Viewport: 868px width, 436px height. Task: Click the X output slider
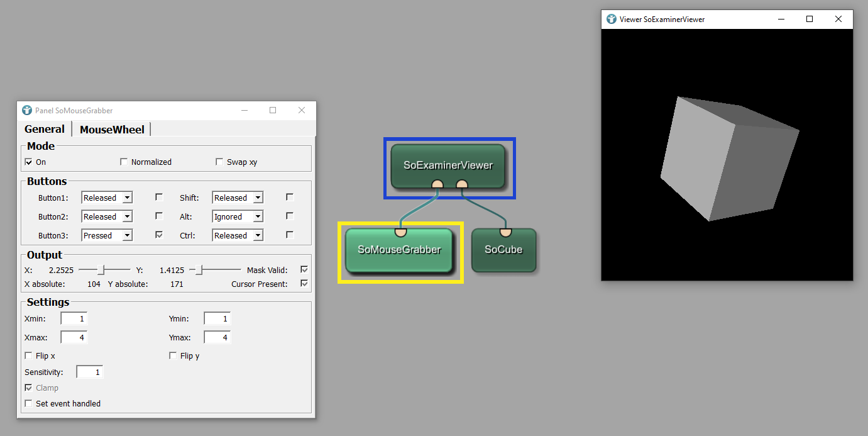(105, 270)
